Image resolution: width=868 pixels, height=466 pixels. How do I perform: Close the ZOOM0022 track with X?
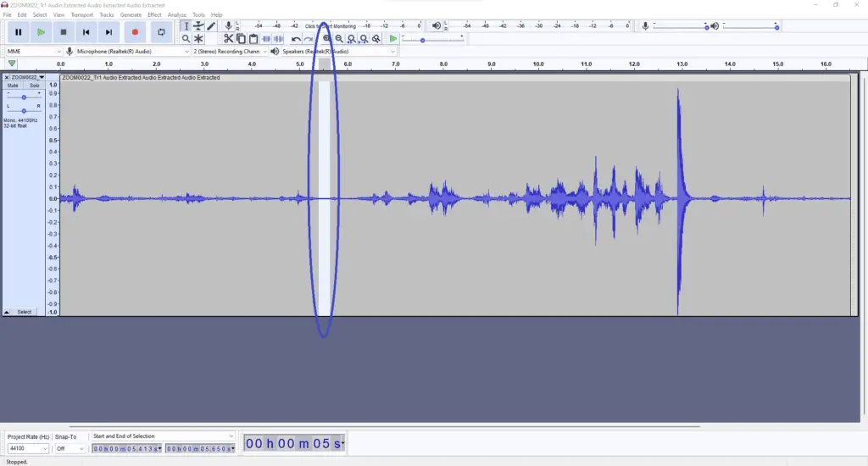tap(7, 77)
